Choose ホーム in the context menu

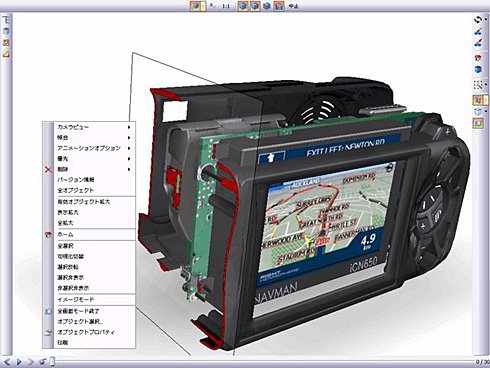click(x=89, y=234)
